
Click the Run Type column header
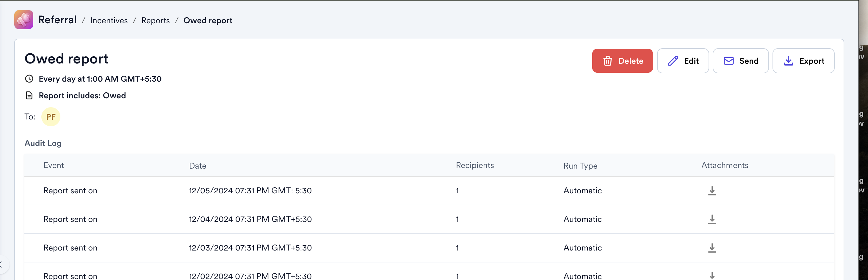(580, 166)
